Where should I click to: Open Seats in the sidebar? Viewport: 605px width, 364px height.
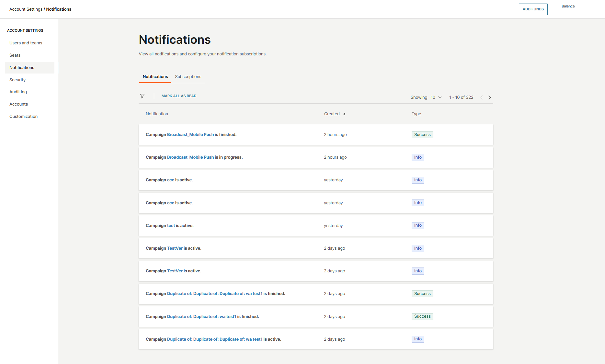(15, 55)
